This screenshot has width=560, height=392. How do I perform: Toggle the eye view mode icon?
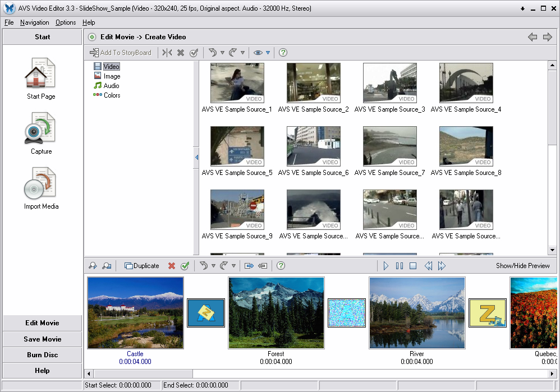pyautogui.click(x=258, y=53)
